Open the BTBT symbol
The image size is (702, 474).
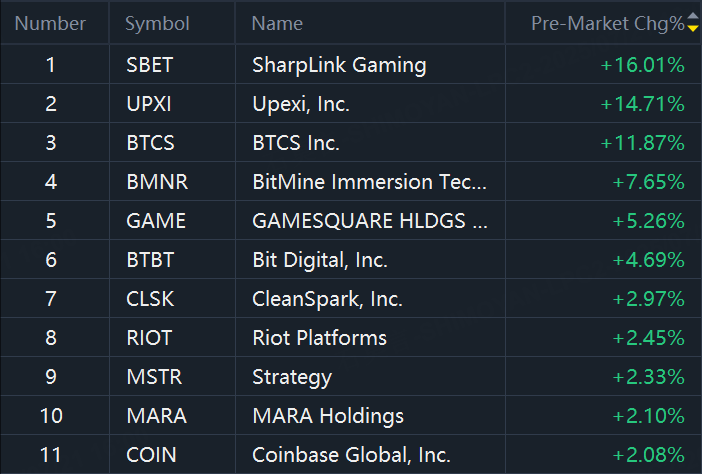click(x=150, y=260)
